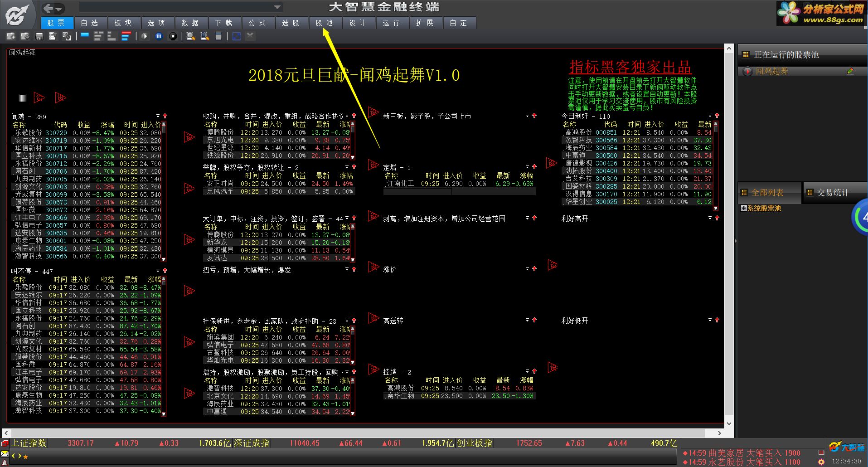Open the dropdown arrow of 叫不停 panel
Screen dimensions: 868x467
click(x=158, y=271)
